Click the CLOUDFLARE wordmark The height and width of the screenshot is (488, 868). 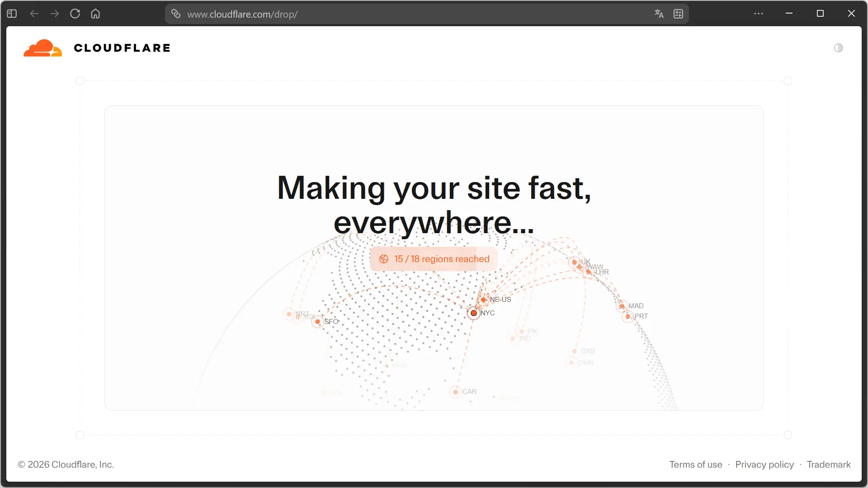point(122,48)
